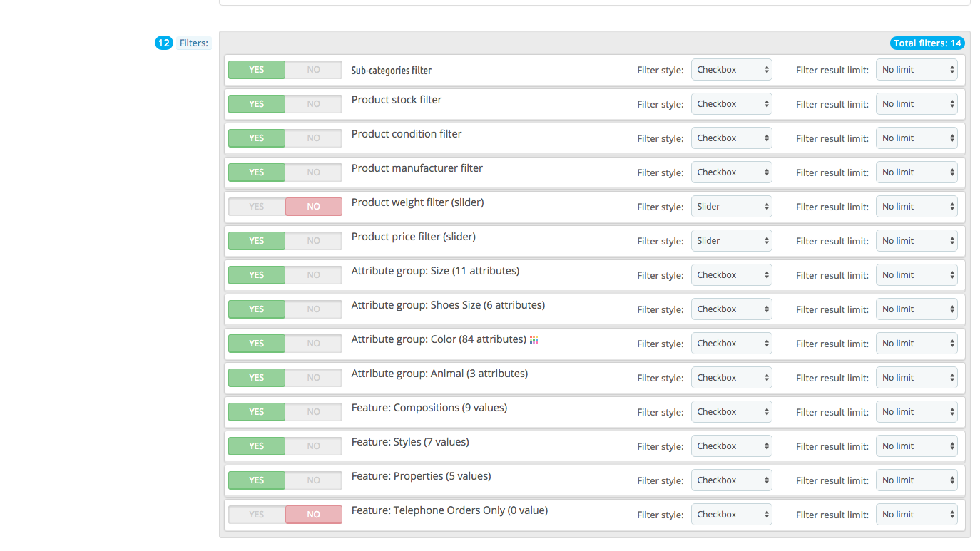Click the "Total filters: 14" badge

(x=928, y=43)
